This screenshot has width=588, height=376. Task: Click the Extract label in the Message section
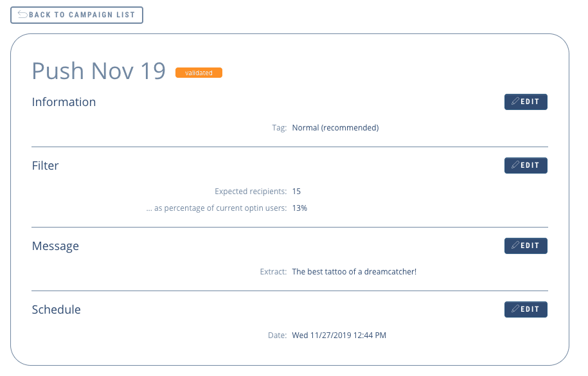tap(273, 271)
